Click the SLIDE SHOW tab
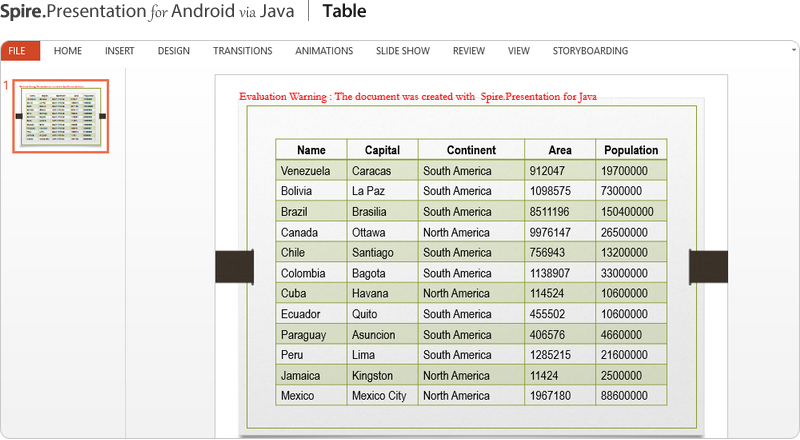Screen dimensions: 800x440 (x=402, y=51)
